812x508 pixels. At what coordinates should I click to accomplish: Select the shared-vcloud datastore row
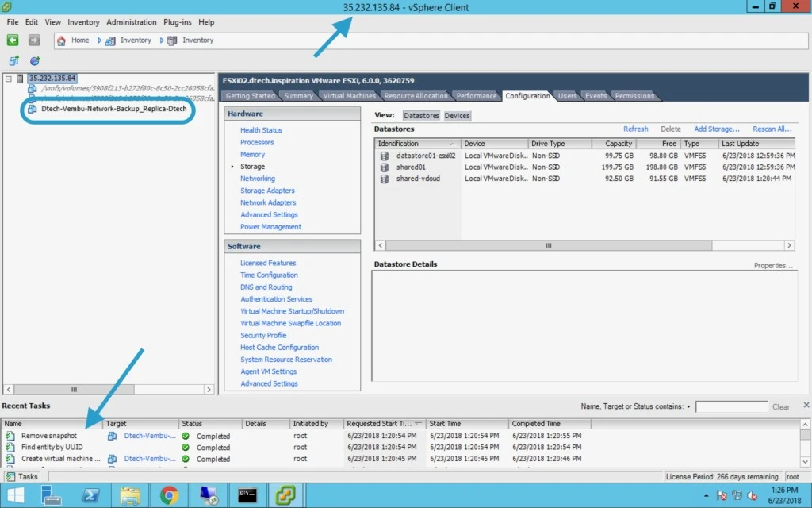point(585,179)
